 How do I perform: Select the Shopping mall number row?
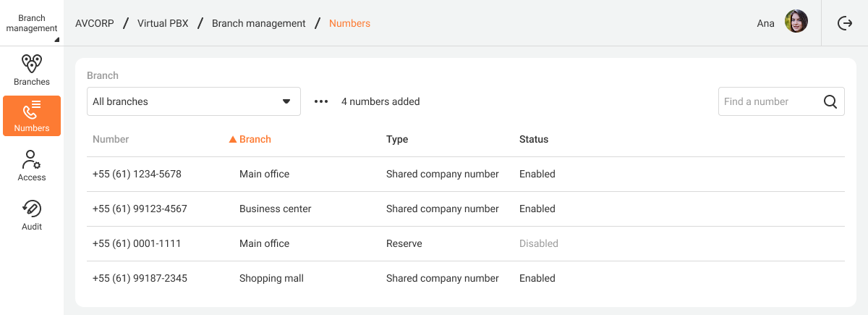click(466, 278)
